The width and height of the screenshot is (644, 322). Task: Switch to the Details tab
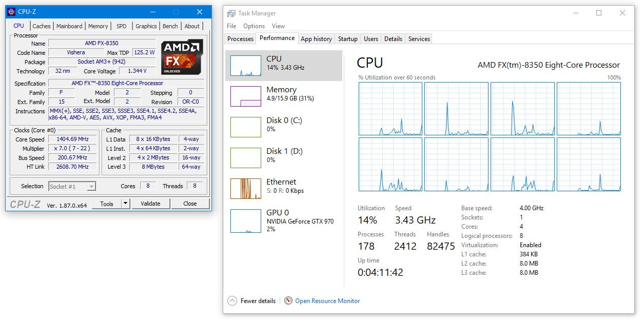(x=393, y=39)
